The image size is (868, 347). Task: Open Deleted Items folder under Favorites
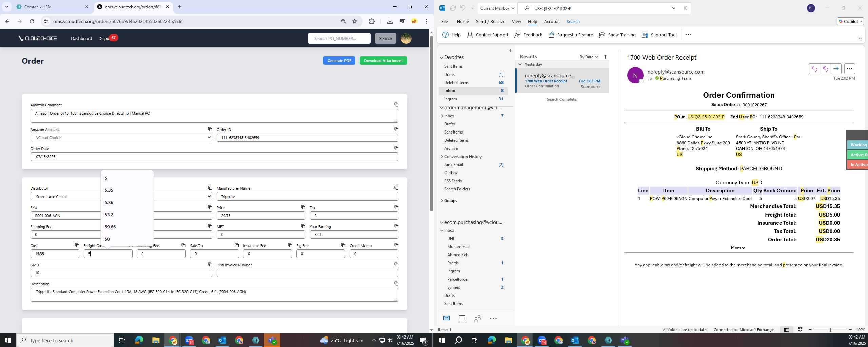(x=473, y=83)
